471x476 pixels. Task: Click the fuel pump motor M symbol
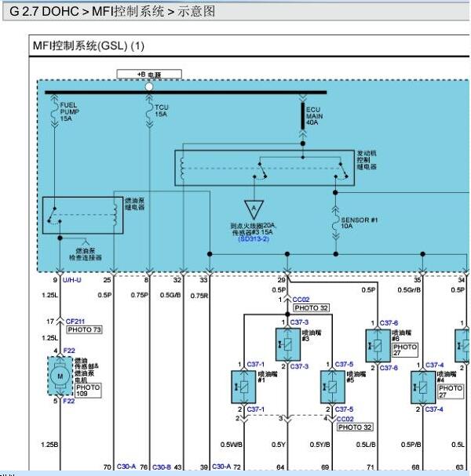(x=60, y=376)
